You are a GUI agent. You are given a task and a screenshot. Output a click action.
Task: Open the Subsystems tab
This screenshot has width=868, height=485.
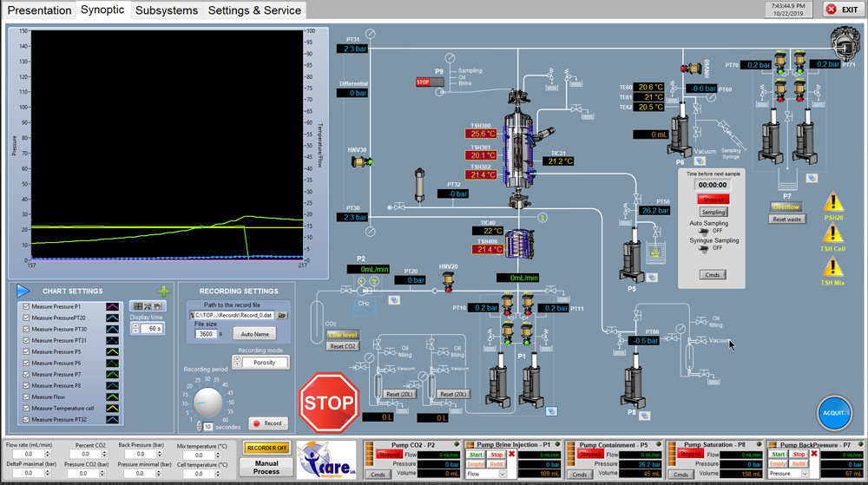coord(167,10)
